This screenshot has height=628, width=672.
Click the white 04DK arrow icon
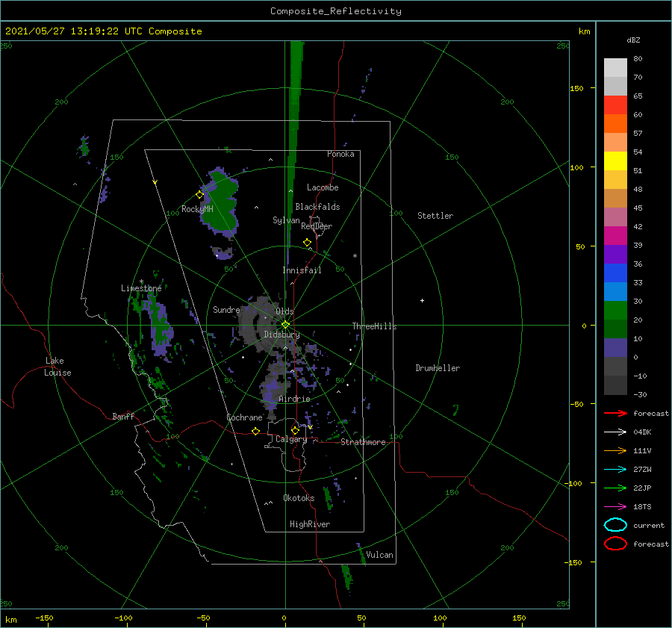point(615,432)
